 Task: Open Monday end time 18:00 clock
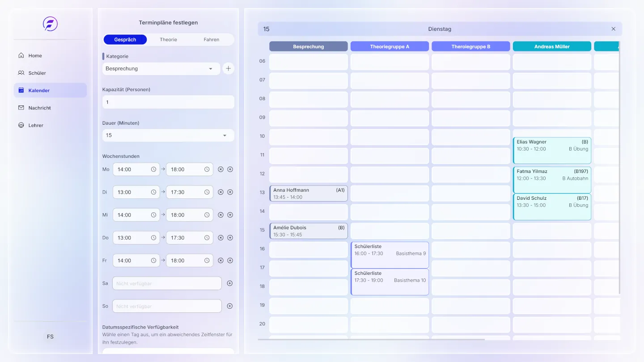click(207, 169)
